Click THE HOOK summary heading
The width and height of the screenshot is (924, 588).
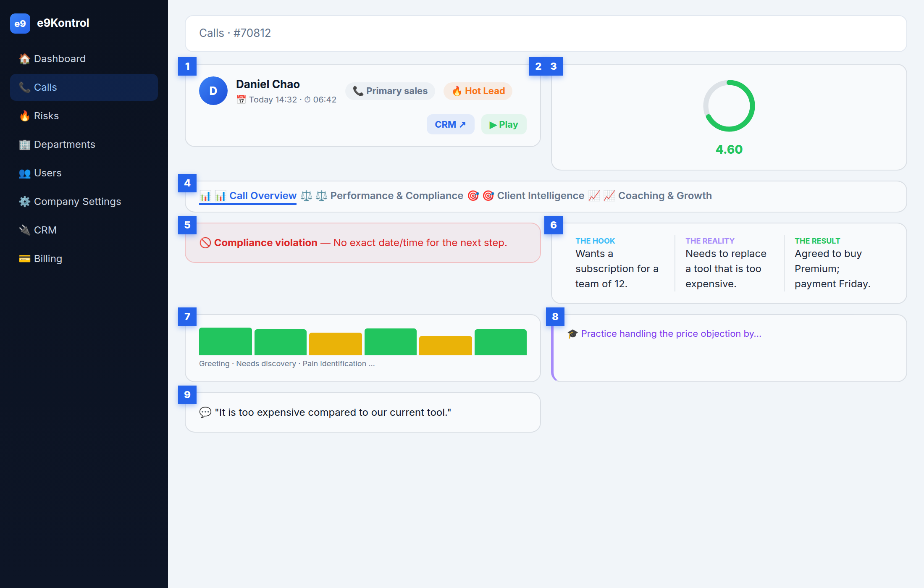[x=595, y=241]
